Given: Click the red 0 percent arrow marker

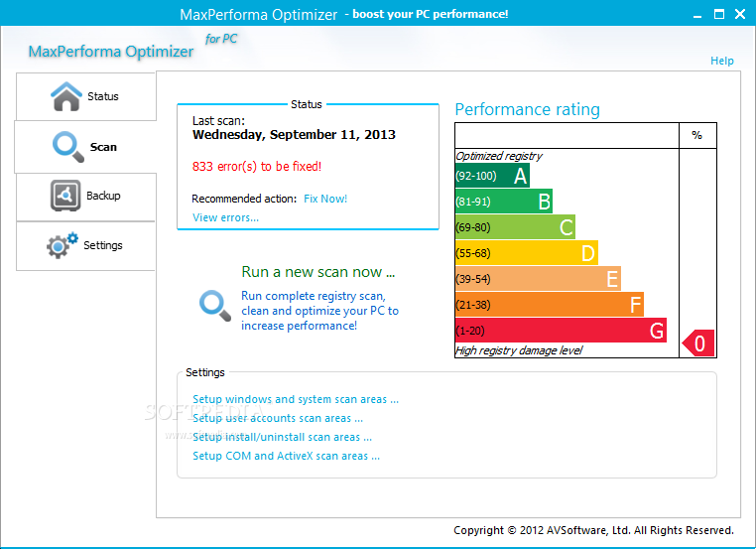Looking at the screenshot, I should coord(698,343).
